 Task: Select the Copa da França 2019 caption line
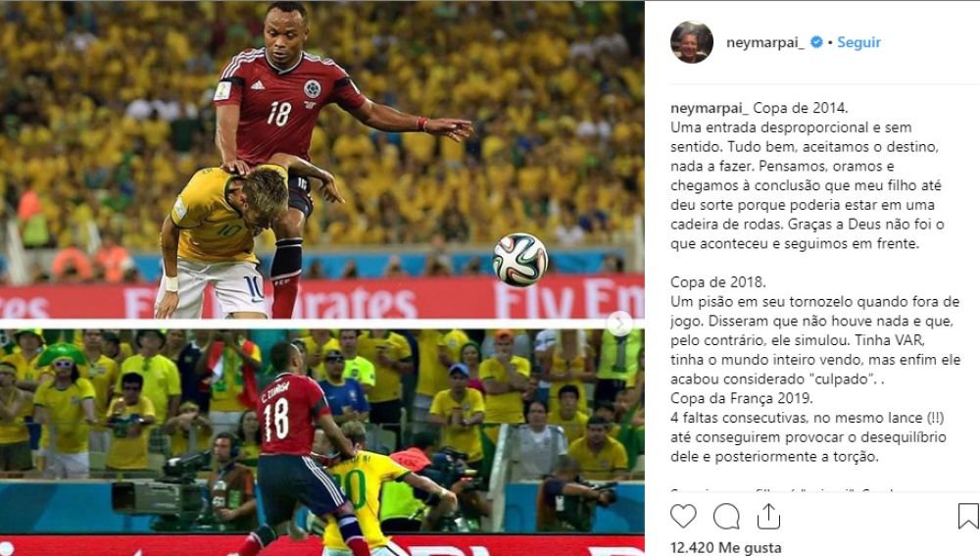pyautogui.click(x=742, y=398)
